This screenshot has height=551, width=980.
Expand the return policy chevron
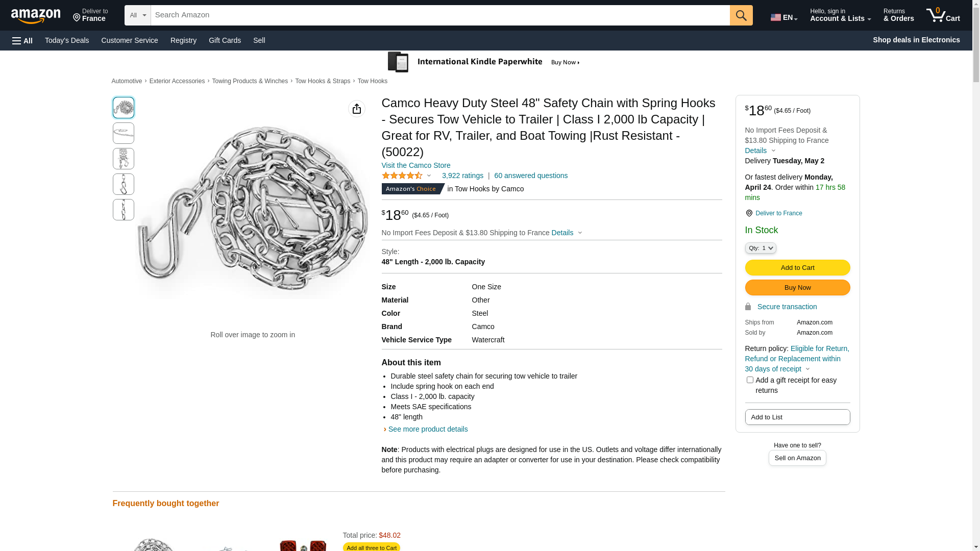[x=807, y=369]
